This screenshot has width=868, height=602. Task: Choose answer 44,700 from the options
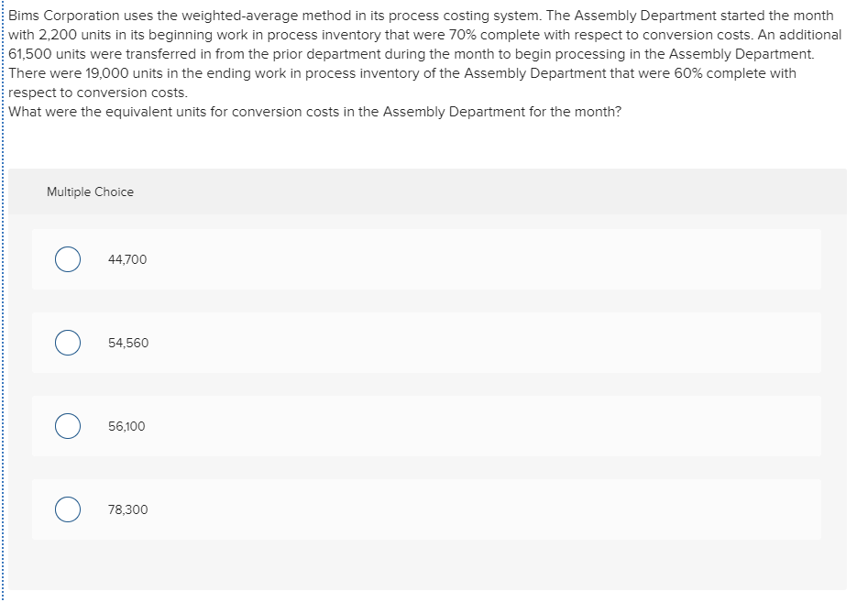(126, 259)
